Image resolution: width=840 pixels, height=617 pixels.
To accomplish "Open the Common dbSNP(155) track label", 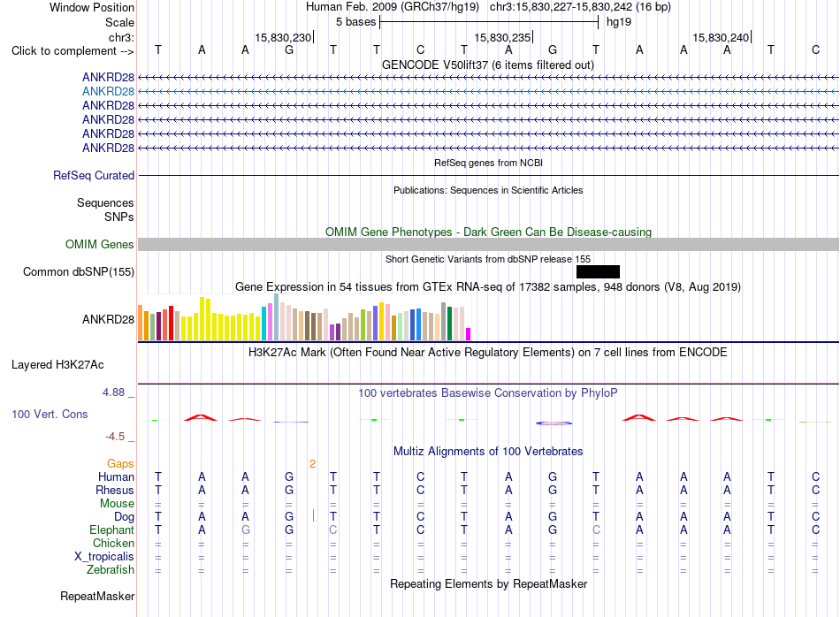I will tap(78, 272).
